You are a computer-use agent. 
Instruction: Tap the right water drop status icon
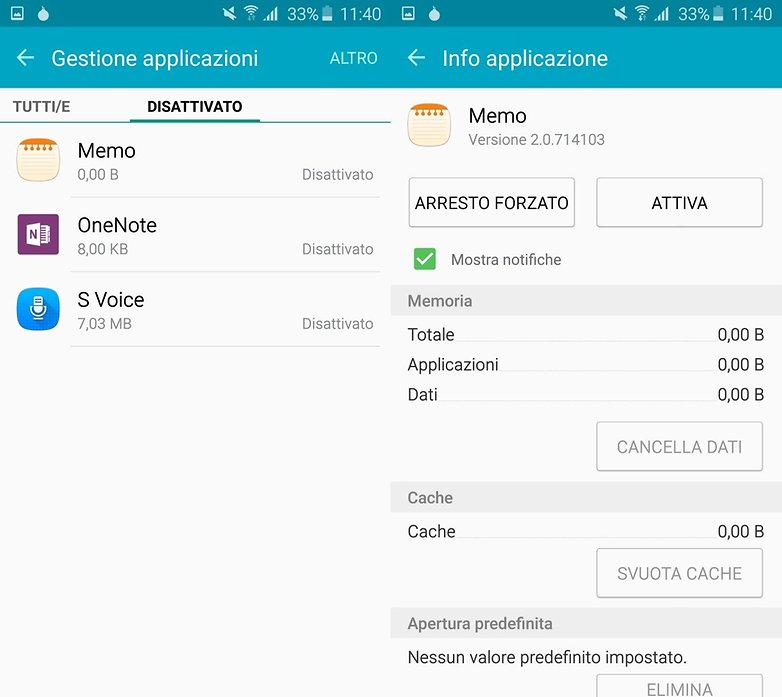[x=434, y=14]
